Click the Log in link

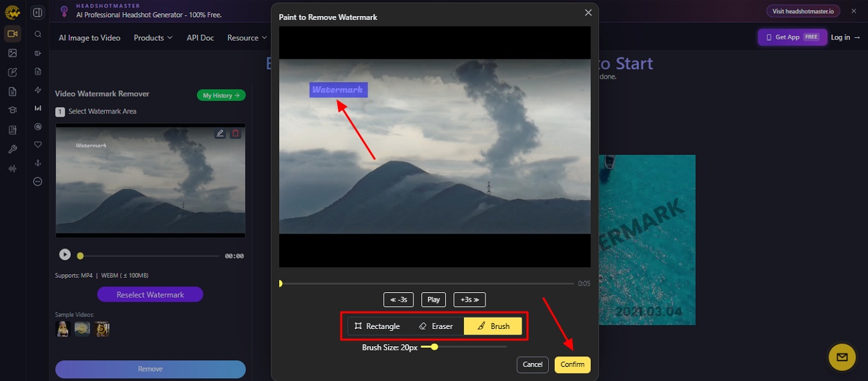click(x=845, y=37)
